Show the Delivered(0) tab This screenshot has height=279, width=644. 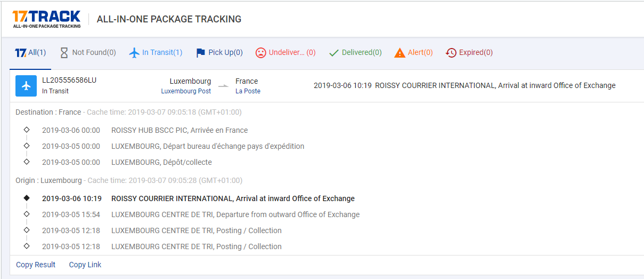[362, 53]
